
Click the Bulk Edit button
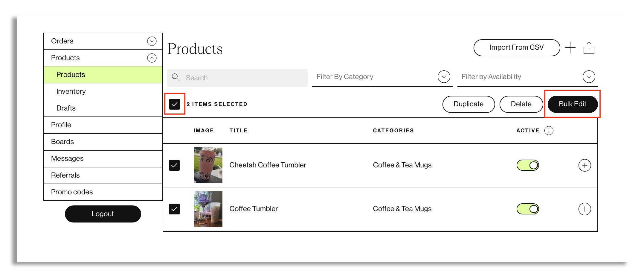pyautogui.click(x=572, y=104)
